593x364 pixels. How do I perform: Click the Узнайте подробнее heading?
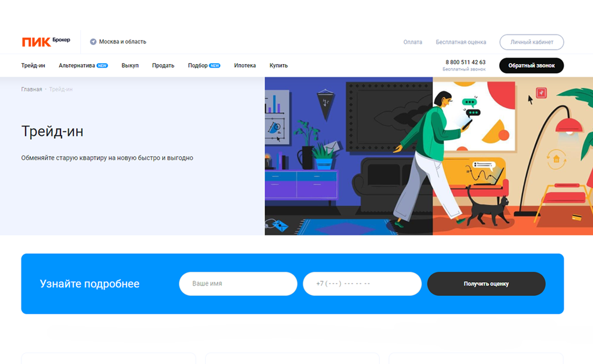(x=89, y=284)
